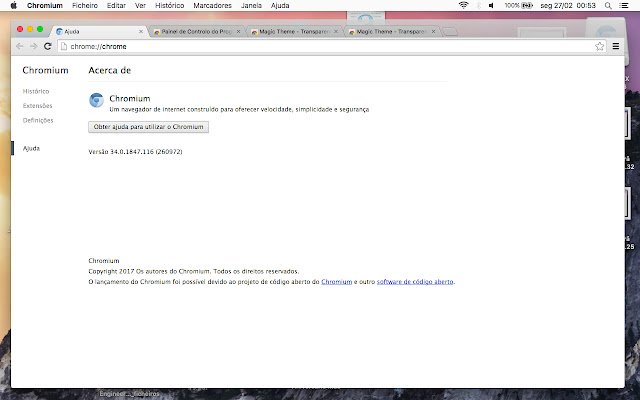This screenshot has width=640, height=400.
Task: Open a new tab
Action: tap(450, 32)
